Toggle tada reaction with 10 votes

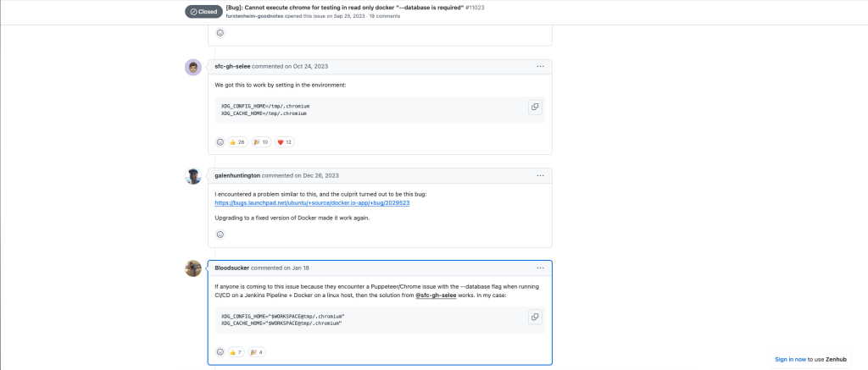click(261, 142)
